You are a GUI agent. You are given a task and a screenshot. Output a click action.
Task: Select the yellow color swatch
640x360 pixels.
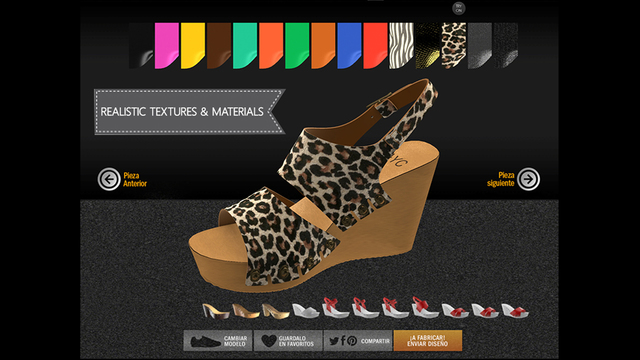pyautogui.click(x=193, y=46)
